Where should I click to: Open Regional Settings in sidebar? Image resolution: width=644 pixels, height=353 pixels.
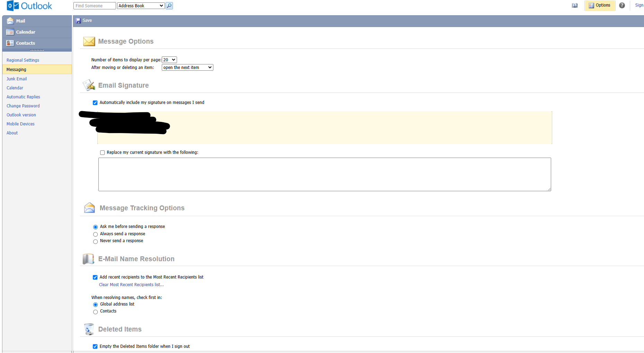23,60
